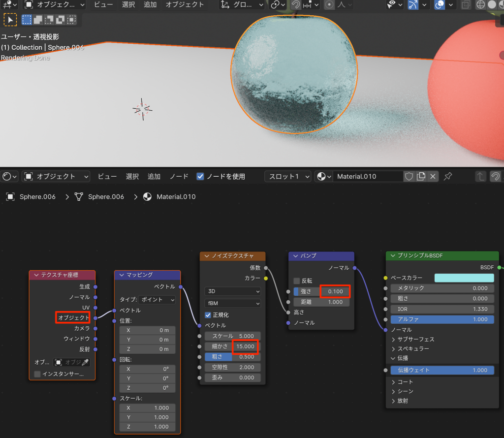
Task: Browse materials with the sphere icon
Action: tap(323, 176)
